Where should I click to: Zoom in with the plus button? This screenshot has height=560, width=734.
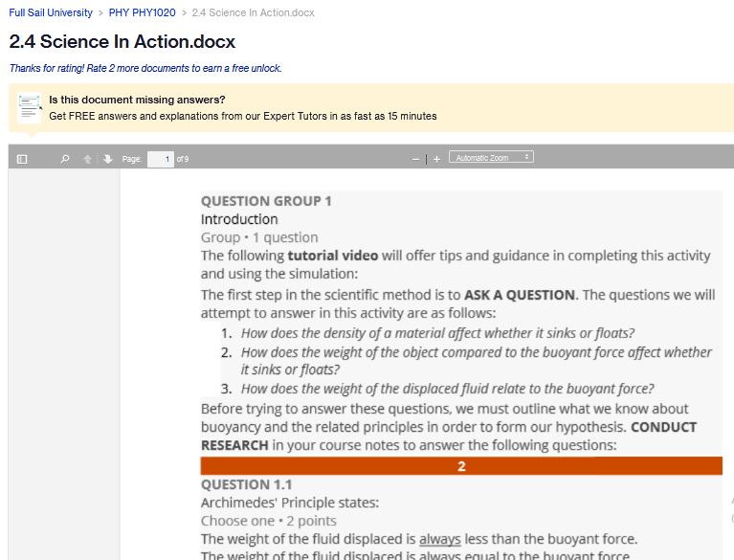click(x=436, y=159)
